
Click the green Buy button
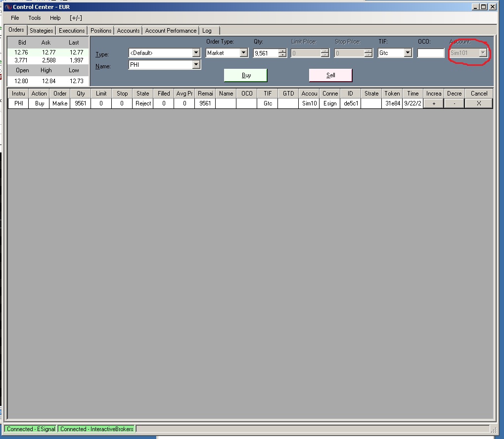coord(246,75)
